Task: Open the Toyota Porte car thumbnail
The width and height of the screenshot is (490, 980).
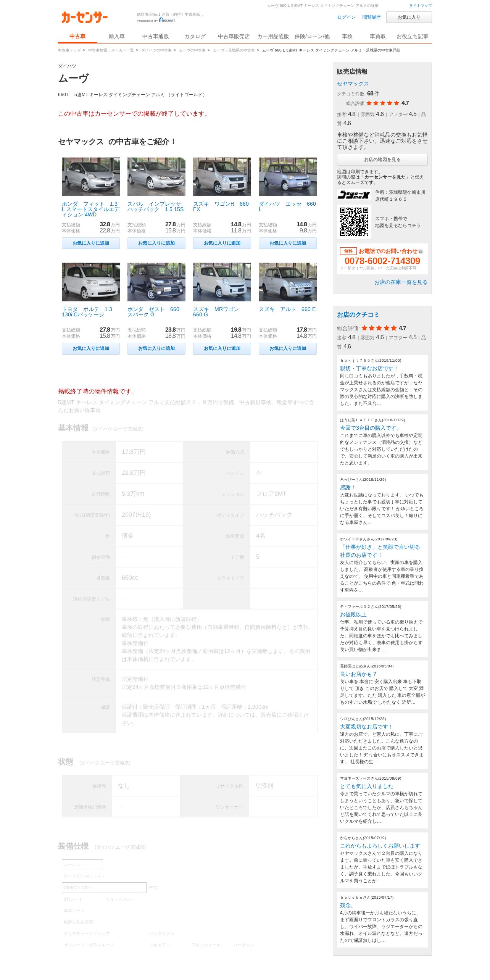Action: (x=91, y=282)
